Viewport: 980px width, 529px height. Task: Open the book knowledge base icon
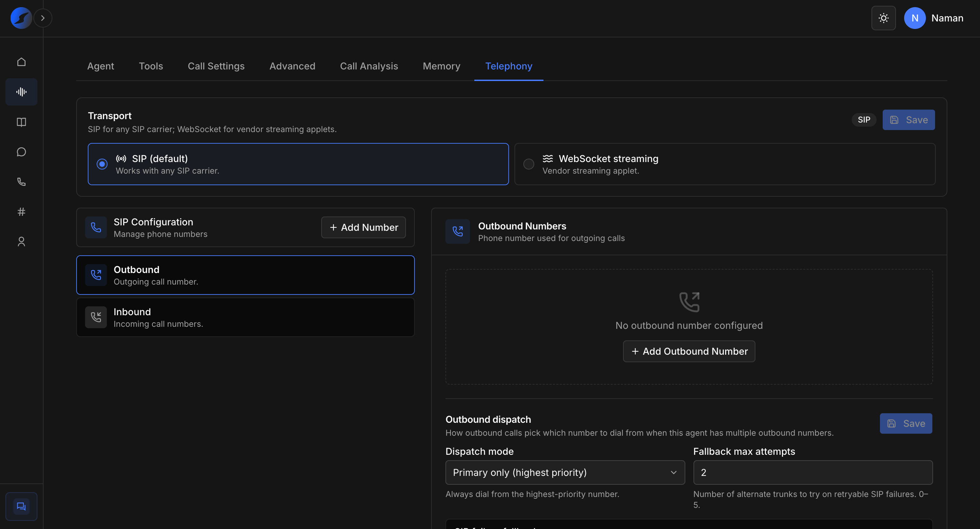21,122
